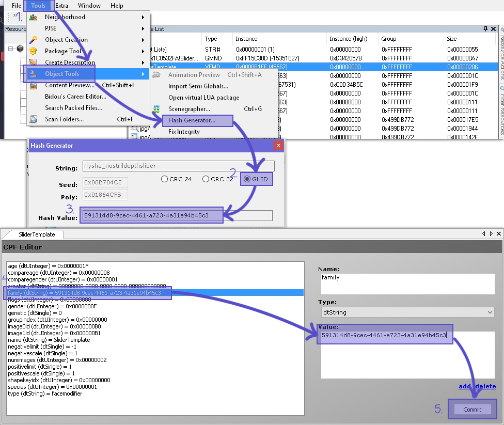Open the Tools menu
This screenshot has width=504, height=425.
pyautogui.click(x=38, y=6)
